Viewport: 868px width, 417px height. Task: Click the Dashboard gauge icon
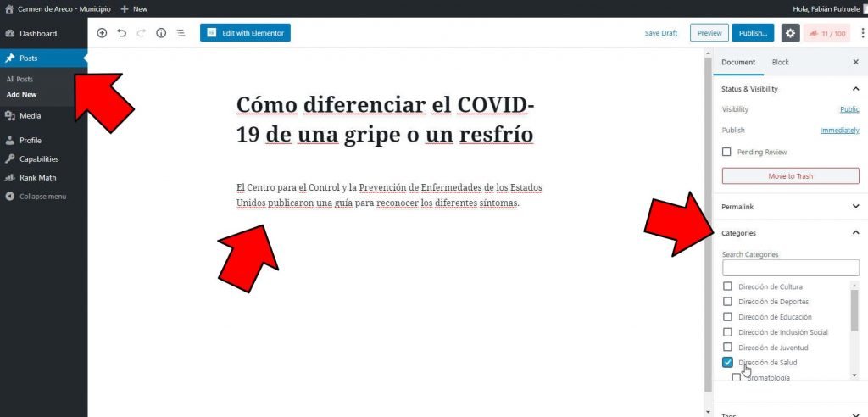click(9, 33)
